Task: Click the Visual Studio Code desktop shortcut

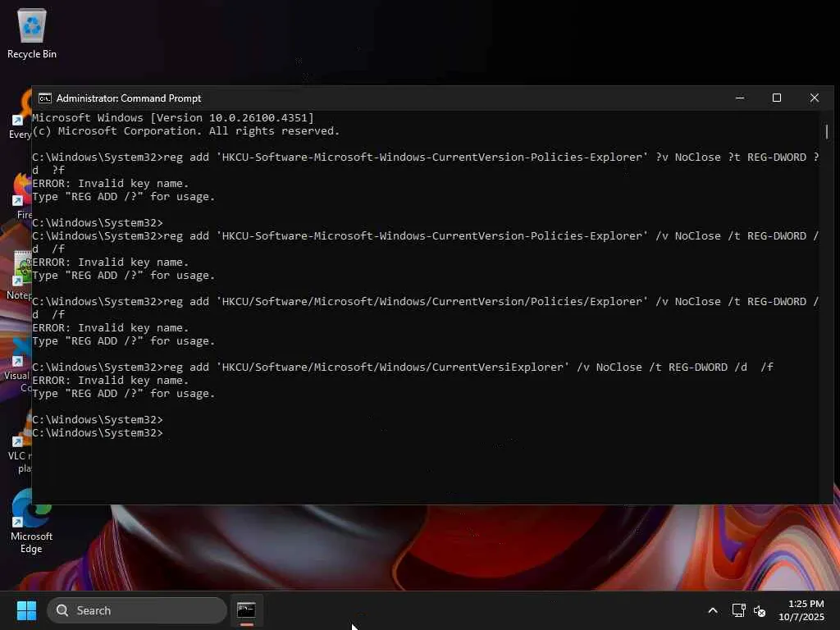Action: [20, 364]
